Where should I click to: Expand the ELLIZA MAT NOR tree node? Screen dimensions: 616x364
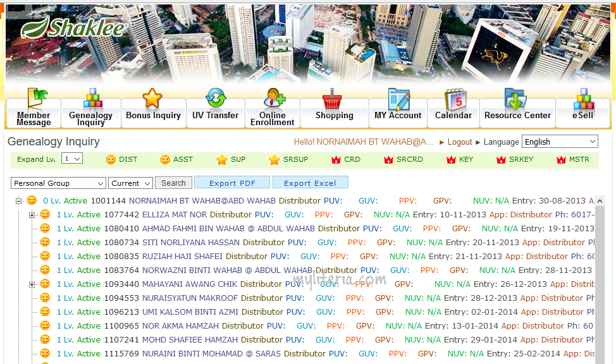coord(32,215)
